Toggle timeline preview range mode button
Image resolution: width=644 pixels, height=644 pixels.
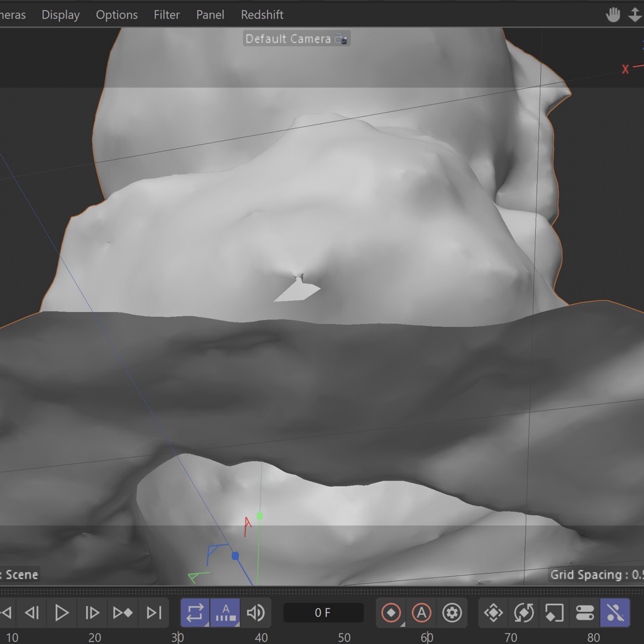click(225, 613)
